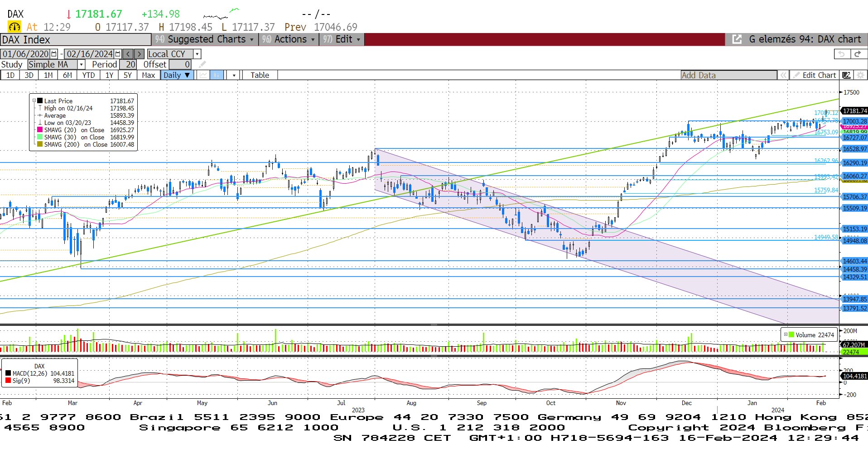Click the SMAVG (200) olive swatch
The image size is (868, 463).
tap(40, 144)
